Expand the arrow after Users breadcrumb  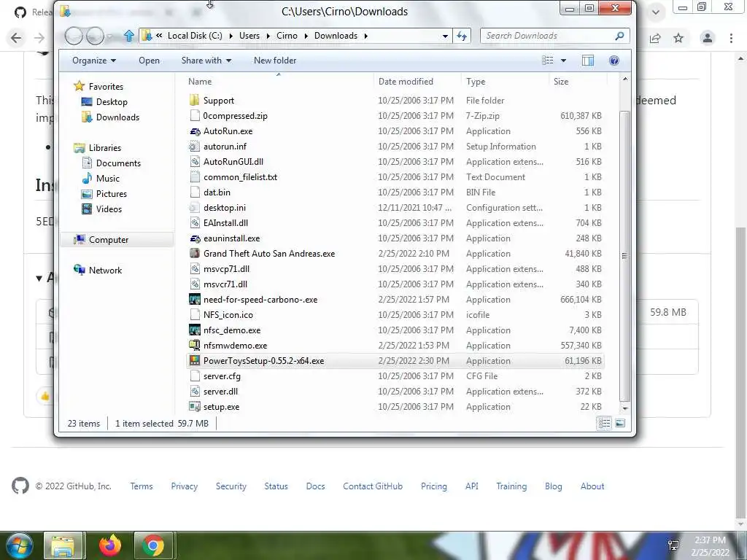[x=268, y=36]
